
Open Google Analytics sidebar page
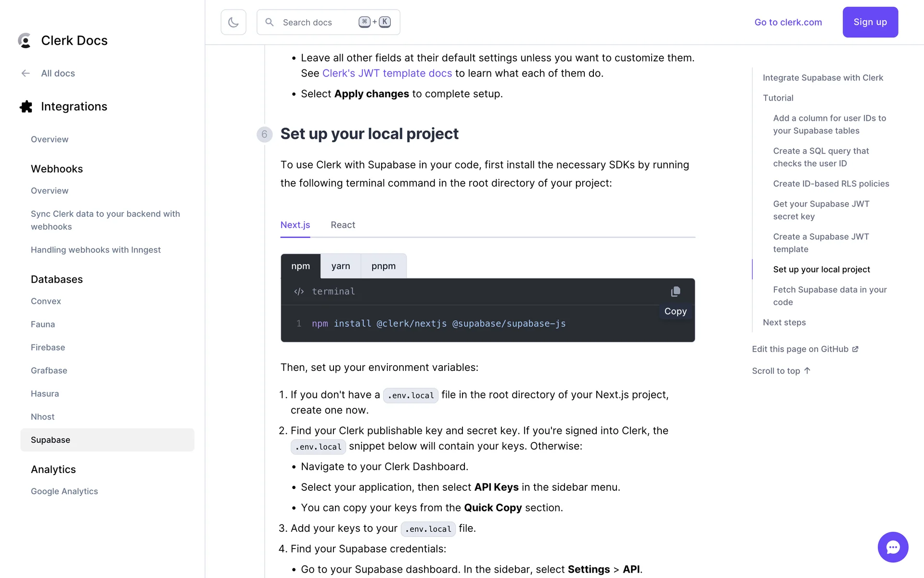pos(64,491)
